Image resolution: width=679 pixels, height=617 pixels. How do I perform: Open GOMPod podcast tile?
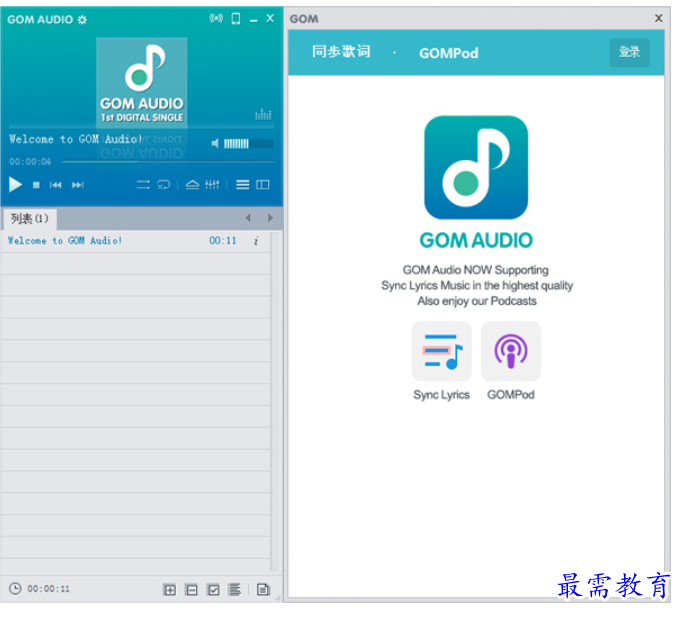coord(511,351)
